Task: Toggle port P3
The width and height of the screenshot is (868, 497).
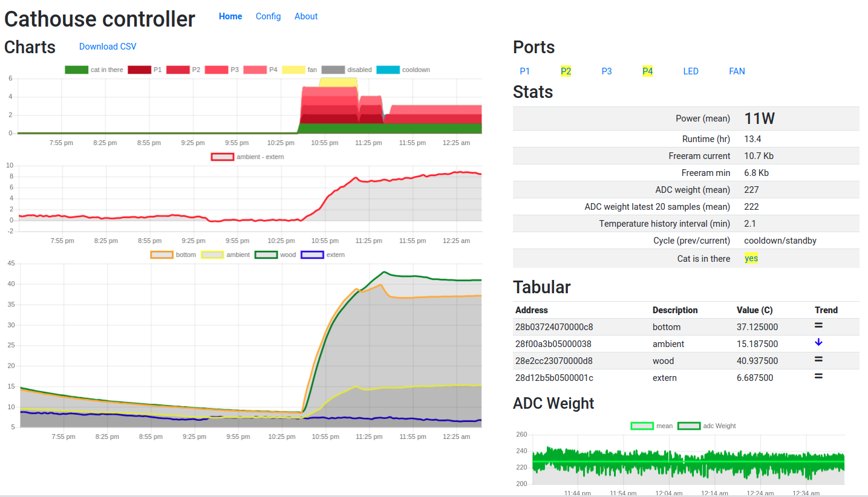Action: point(607,71)
